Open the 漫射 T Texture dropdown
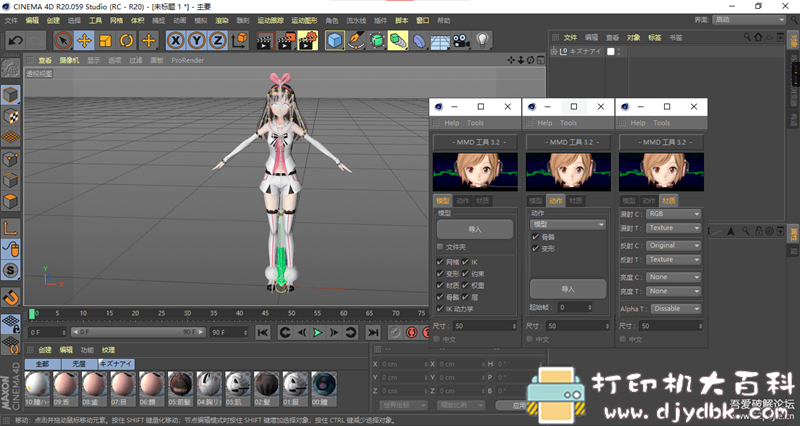Viewport: 800px width, 426px height. [673, 228]
